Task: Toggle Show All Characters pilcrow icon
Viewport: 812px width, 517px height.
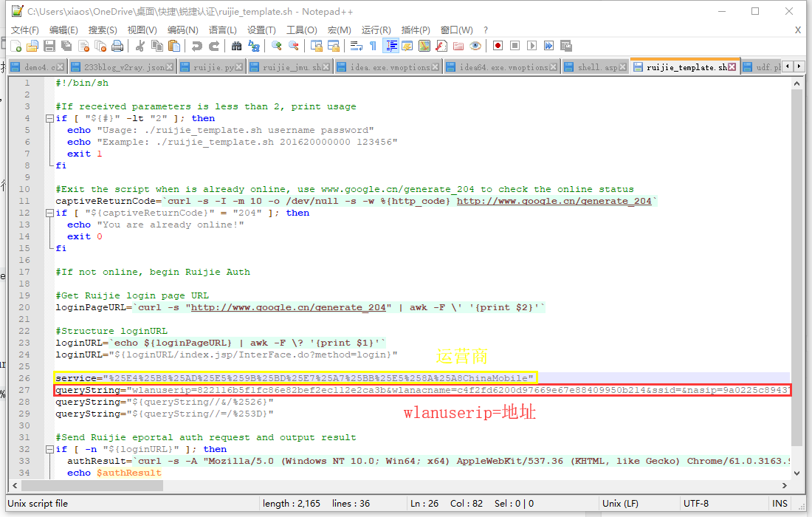Action: click(373, 46)
